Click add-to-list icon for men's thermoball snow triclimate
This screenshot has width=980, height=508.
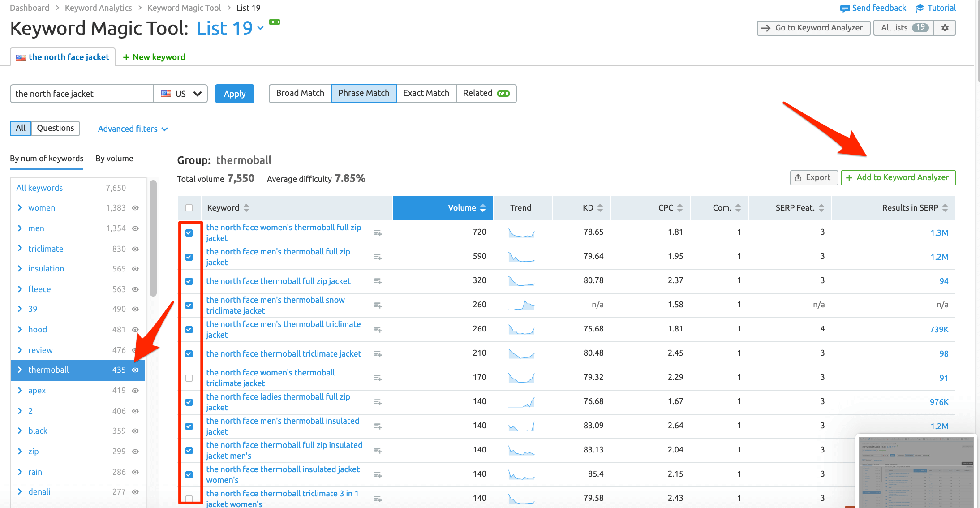click(378, 306)
